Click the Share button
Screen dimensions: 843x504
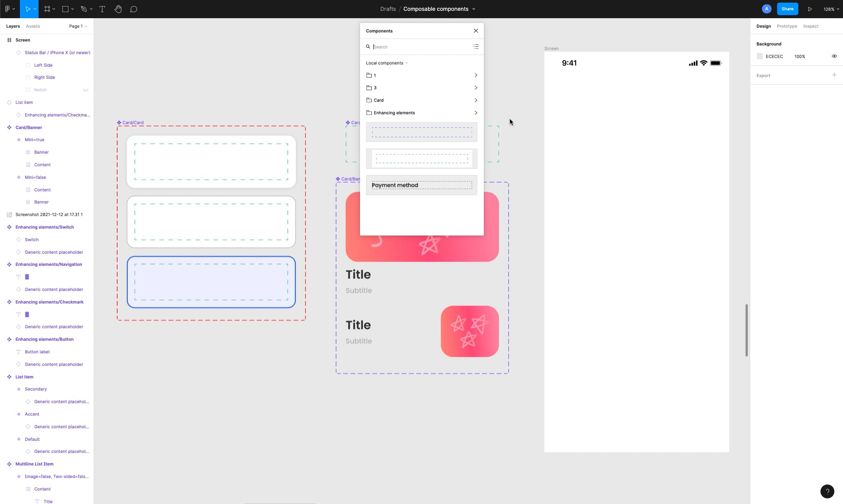tap(787, 9)
